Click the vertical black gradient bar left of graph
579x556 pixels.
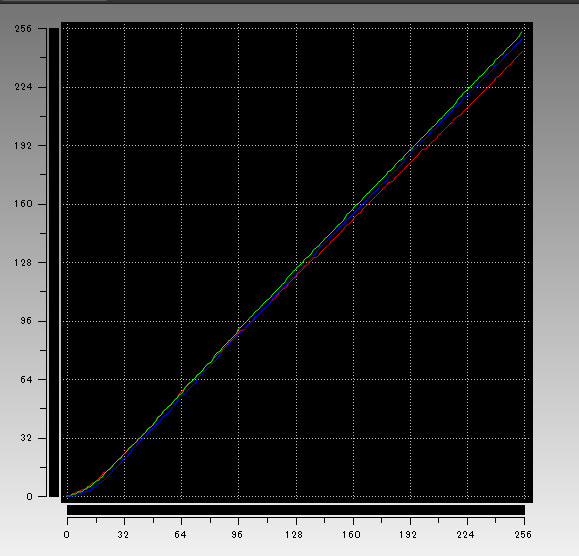(x=54, y=262)
